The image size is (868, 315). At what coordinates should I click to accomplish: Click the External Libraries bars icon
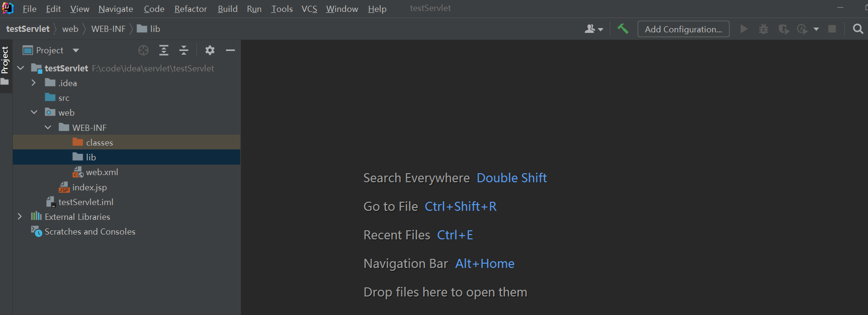click(36, 216)
